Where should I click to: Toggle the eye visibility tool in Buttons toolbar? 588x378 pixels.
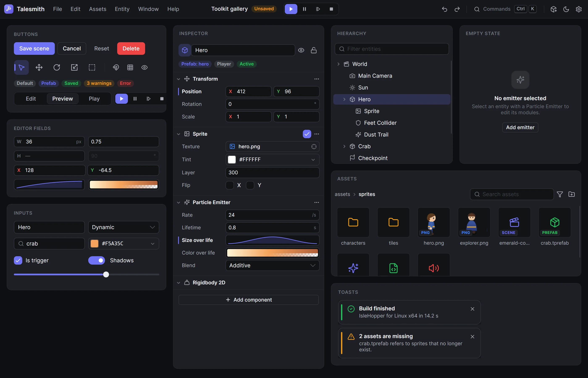coord(144,67)
